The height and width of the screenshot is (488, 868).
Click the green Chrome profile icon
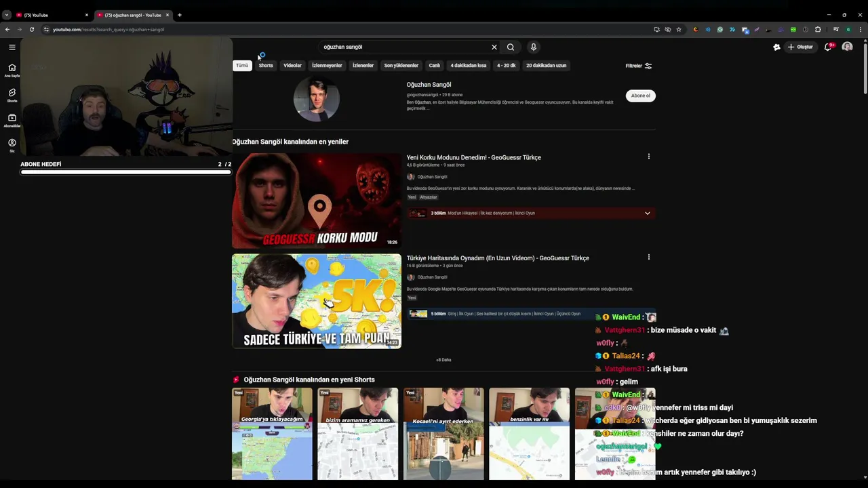coord(848,29)
